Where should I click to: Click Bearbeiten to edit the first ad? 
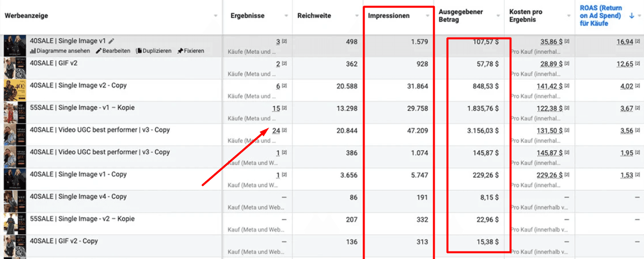point(113,51)
